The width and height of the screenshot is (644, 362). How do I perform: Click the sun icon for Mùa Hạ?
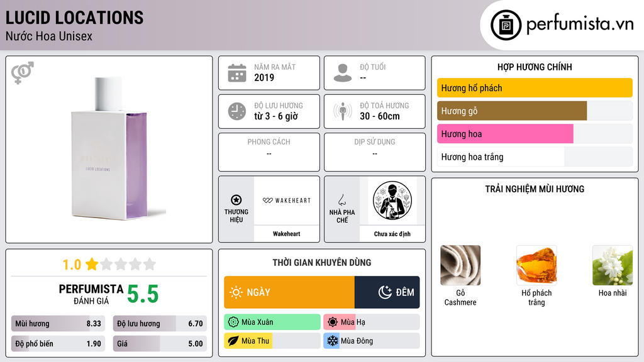pyautogui.click(x=333, y=322)
